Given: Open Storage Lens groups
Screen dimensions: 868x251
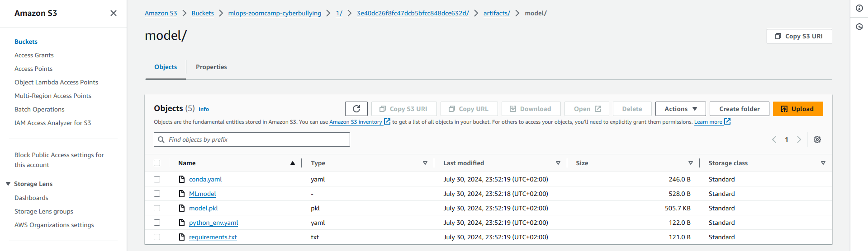Looking at the screenshot, I should coord(44,211).
